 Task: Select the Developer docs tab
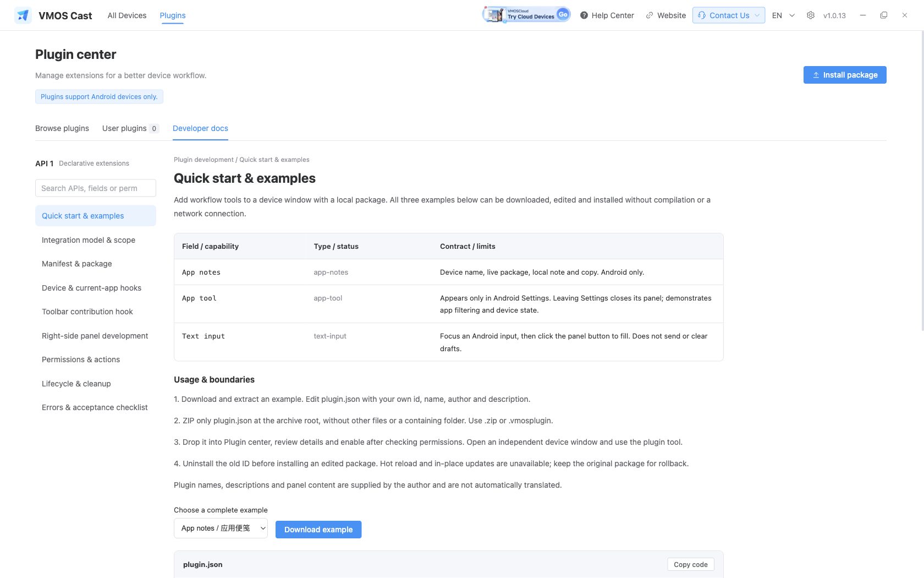pos(200,128)
